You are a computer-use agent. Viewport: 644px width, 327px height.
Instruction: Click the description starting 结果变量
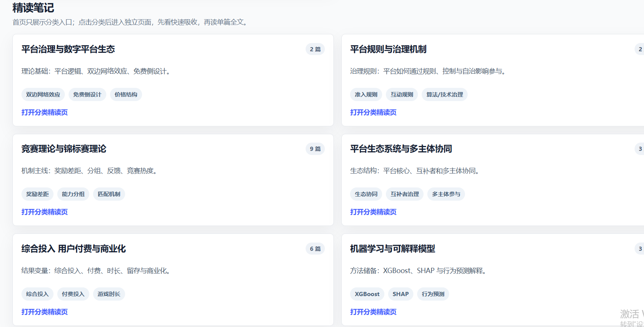coord(97,270)
